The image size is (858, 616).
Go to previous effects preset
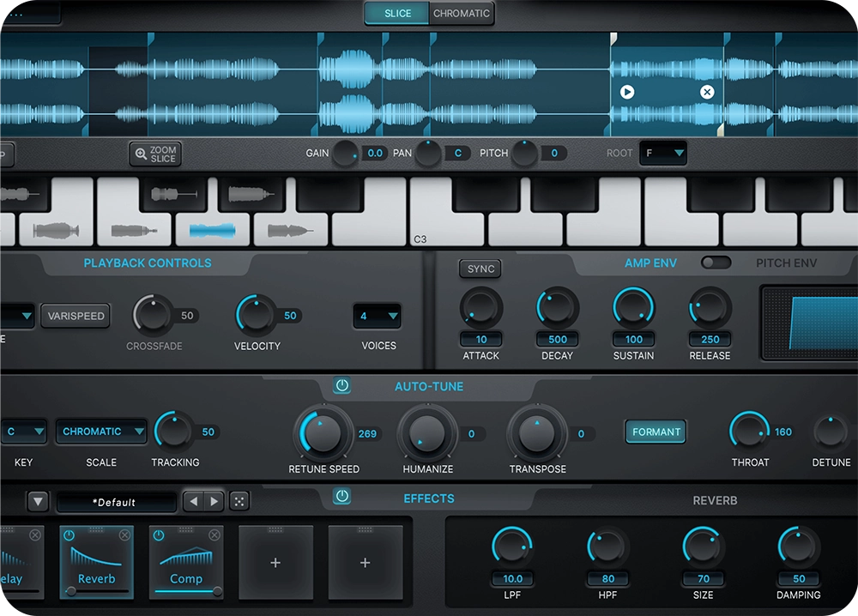193,501
